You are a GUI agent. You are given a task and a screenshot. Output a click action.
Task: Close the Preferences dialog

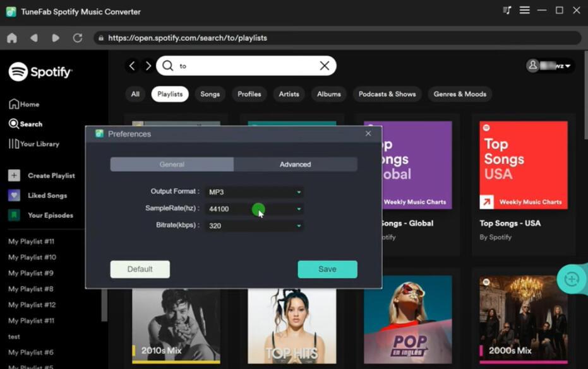pyautogui.click(x=368, y=133)
